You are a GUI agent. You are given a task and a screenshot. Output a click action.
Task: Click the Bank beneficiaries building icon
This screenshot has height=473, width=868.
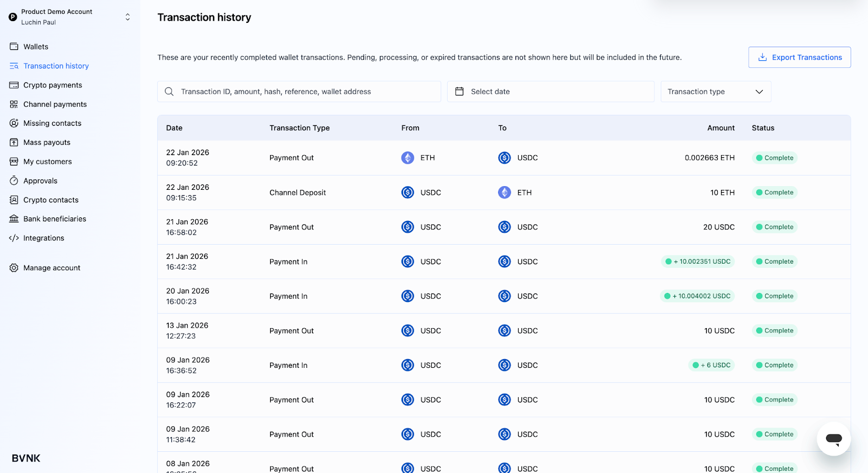click(x=14, y=219)
